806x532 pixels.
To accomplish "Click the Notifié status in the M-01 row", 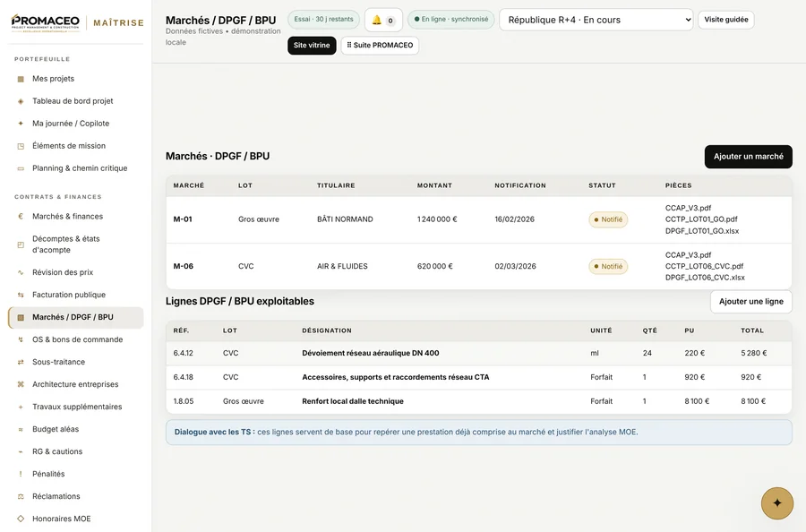I will (x=608, y=219).
